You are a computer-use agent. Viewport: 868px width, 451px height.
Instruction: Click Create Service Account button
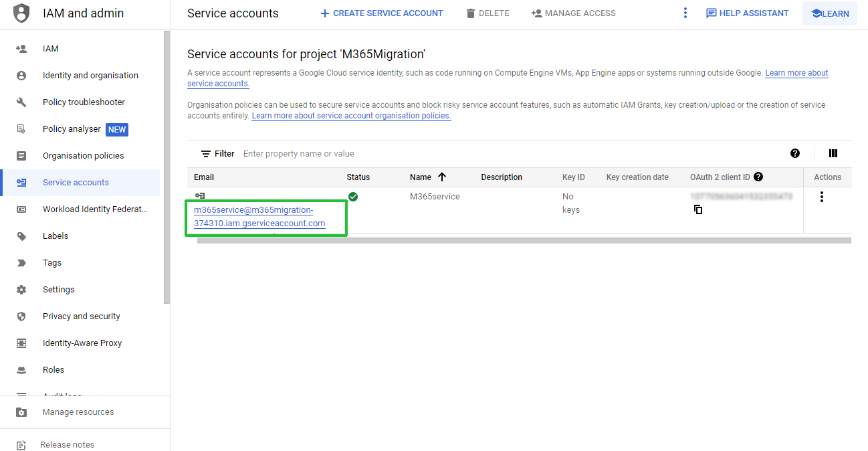(x=381, y=13)
